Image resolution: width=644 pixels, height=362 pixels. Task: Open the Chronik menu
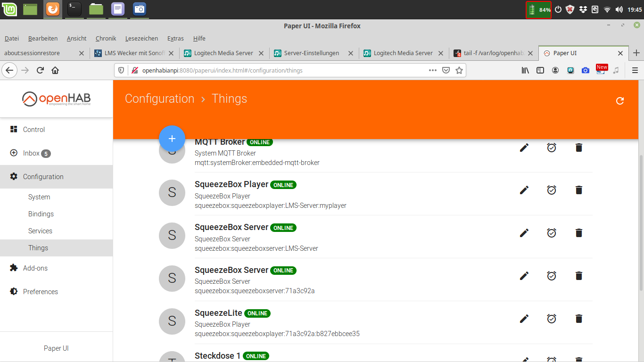tap(106, 38)
